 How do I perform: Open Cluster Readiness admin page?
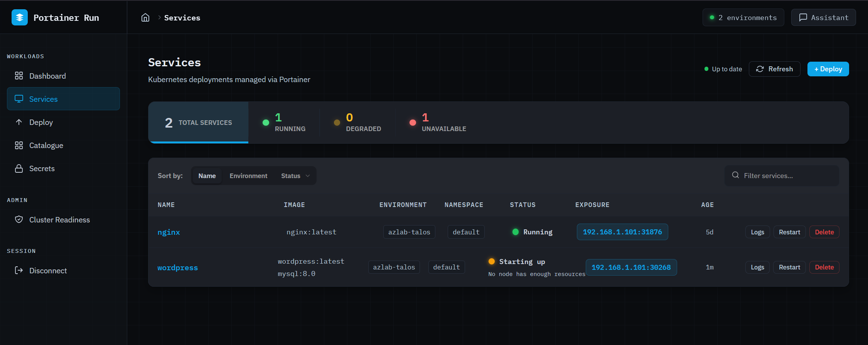point(63,220)
